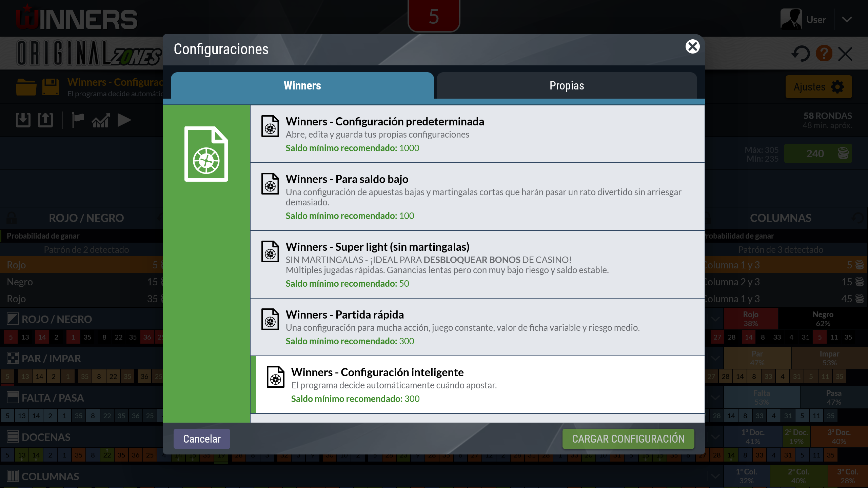This screenshot has width=868, height=488.
Task: Switch to the Winners tab
Action: coord(302,85)
